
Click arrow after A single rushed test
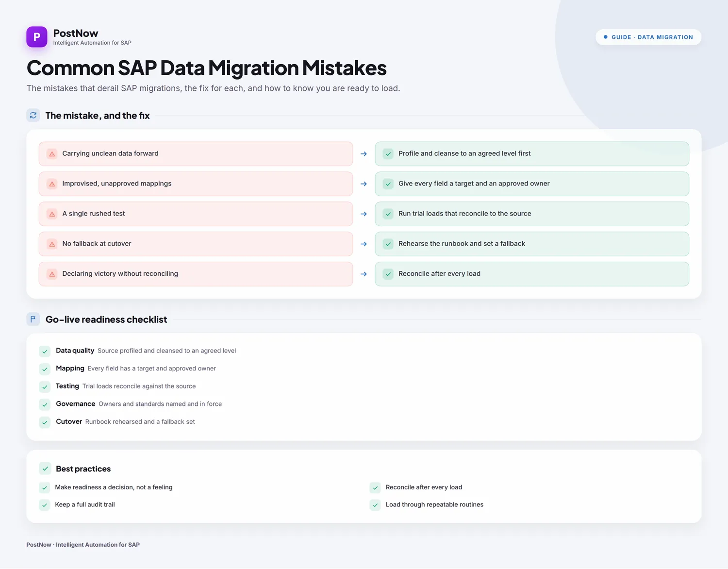(364, 214)
